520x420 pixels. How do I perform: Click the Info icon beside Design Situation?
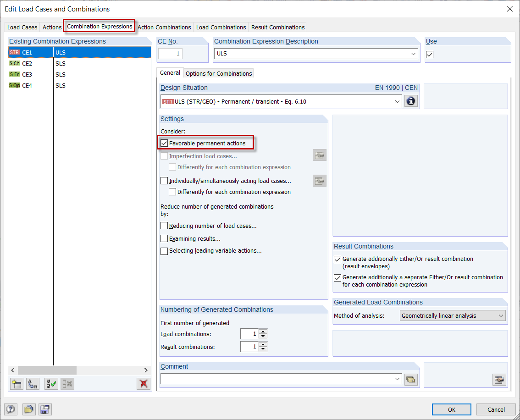411,101
